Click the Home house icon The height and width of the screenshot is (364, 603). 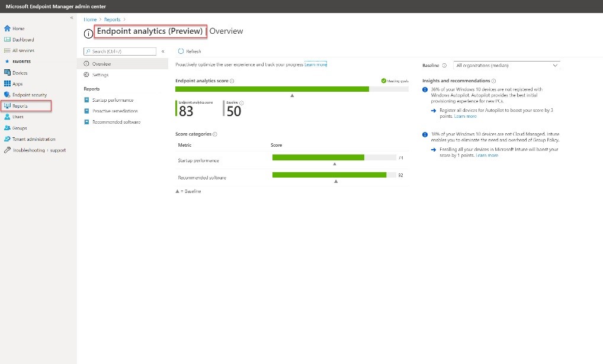7,28
